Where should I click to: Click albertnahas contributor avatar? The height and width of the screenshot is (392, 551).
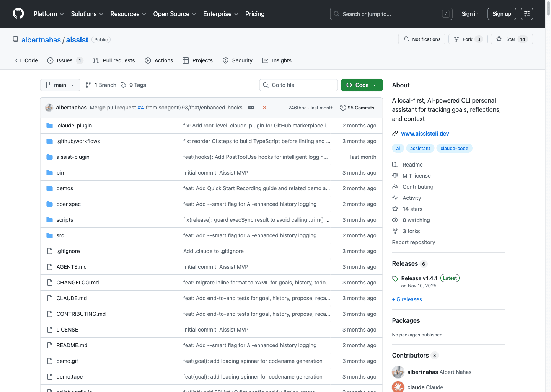tap(398, 372)
